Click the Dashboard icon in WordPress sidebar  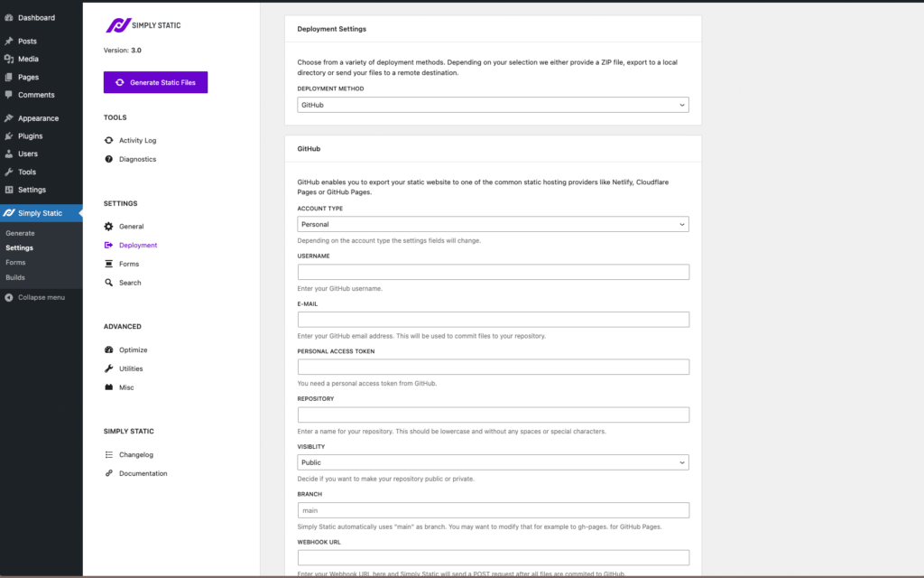tap(9, 18)
